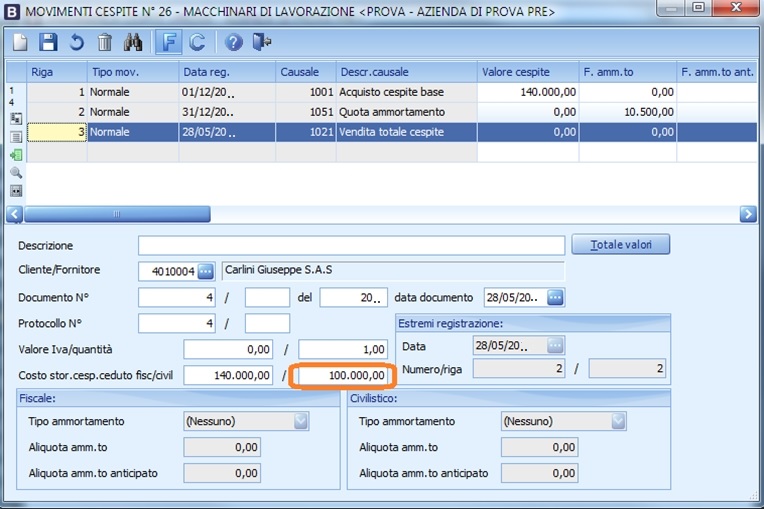The height and width of the screenshot is (509, 764).
Task: Save the record with floppy disk icon
Action: 48,42
